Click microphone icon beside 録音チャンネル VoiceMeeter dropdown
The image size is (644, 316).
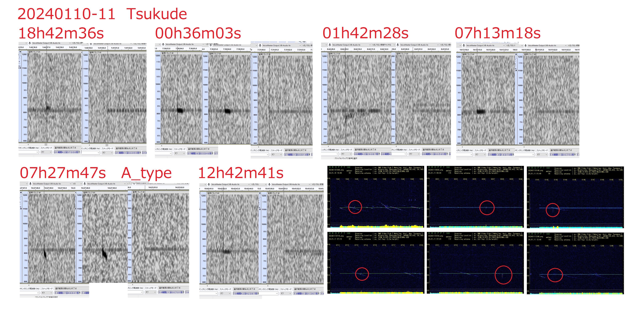[x=398, y=45]
